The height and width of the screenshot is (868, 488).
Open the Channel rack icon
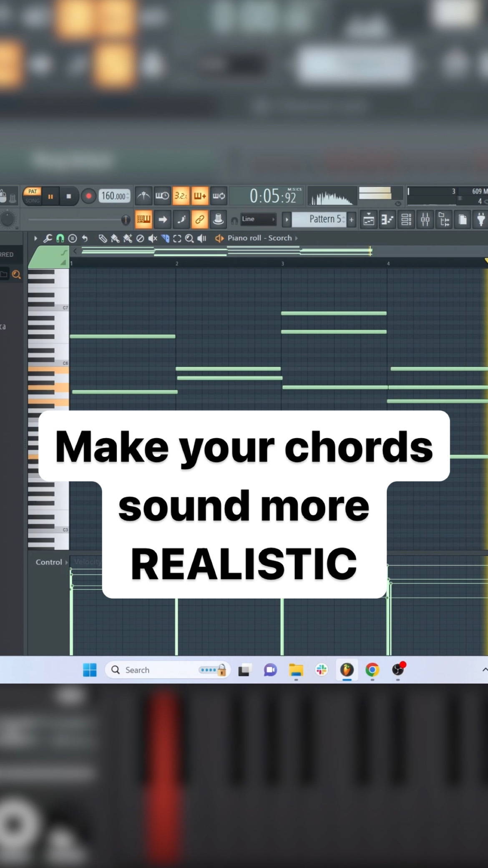click(x=406, y=220)
